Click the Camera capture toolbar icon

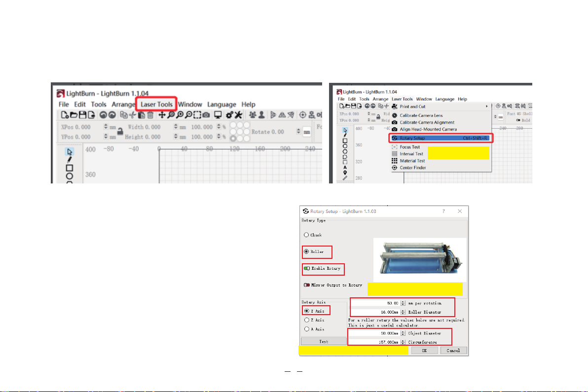[x=206, y=115]
